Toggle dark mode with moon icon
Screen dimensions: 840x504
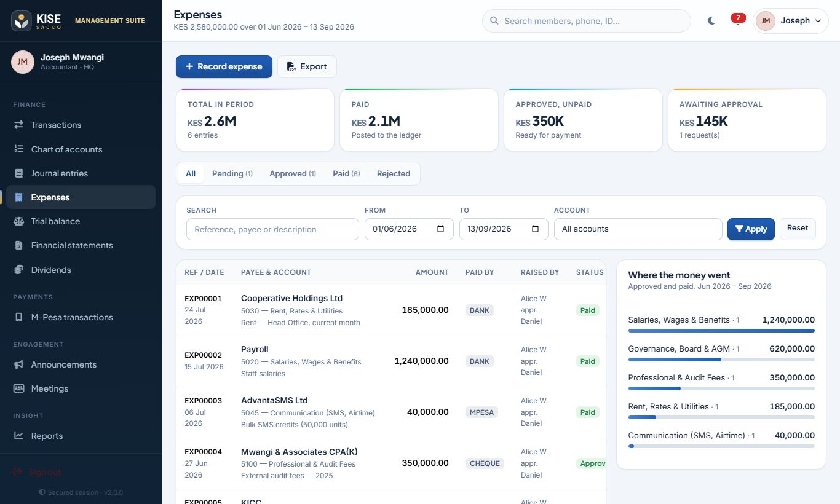click(x=711, y=21)
